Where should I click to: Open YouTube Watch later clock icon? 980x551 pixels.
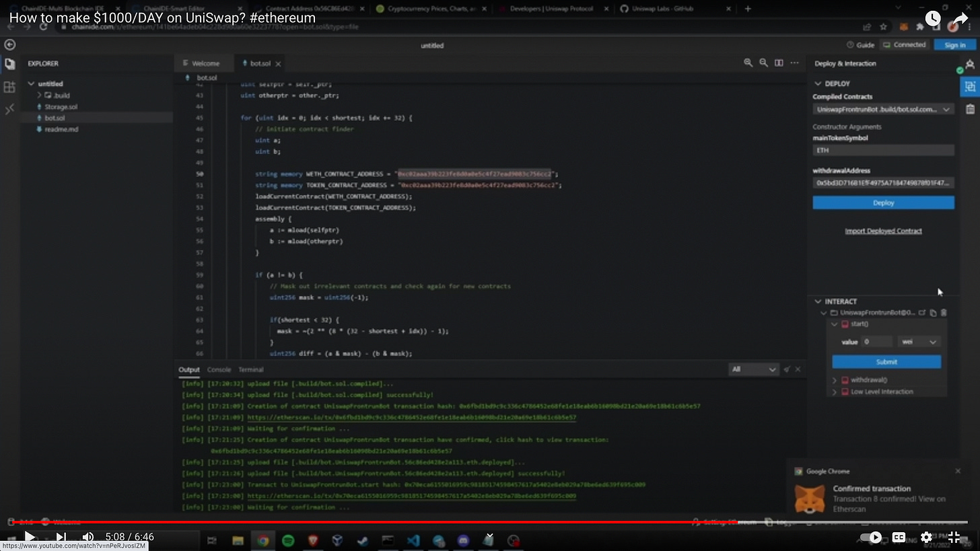[933, 19]
